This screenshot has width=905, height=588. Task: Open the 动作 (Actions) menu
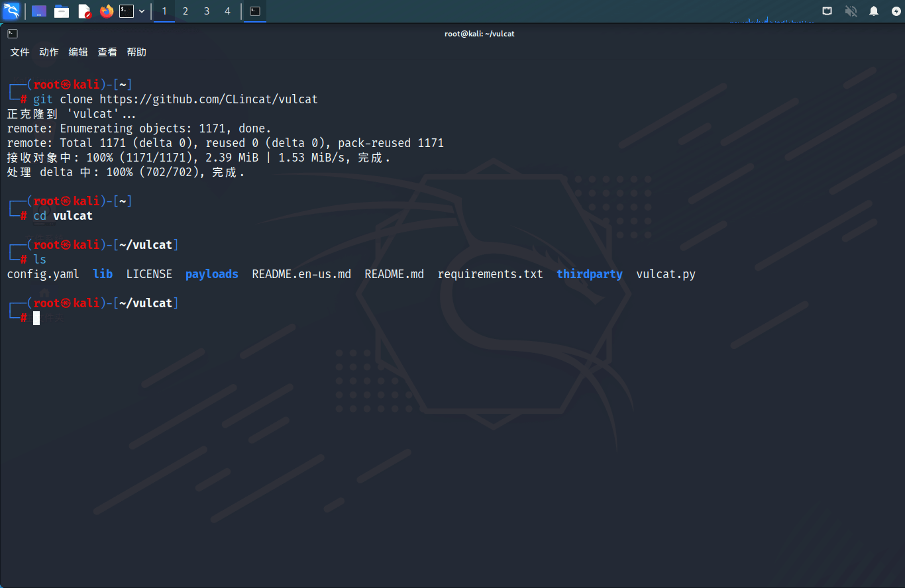click(49, 52)
